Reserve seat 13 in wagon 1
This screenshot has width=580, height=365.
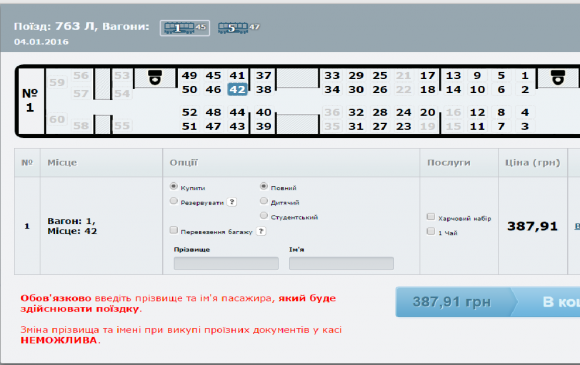(x=453, y=75)
